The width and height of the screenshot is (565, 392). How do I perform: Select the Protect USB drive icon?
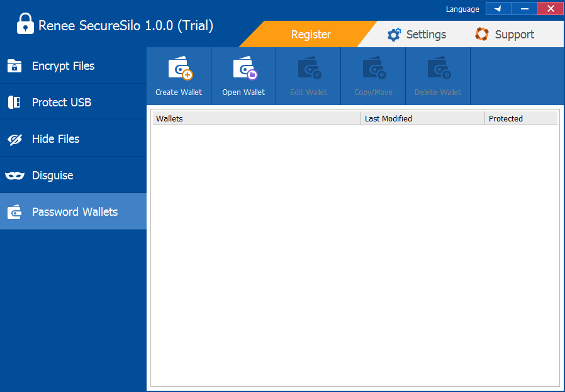point(14,103)
